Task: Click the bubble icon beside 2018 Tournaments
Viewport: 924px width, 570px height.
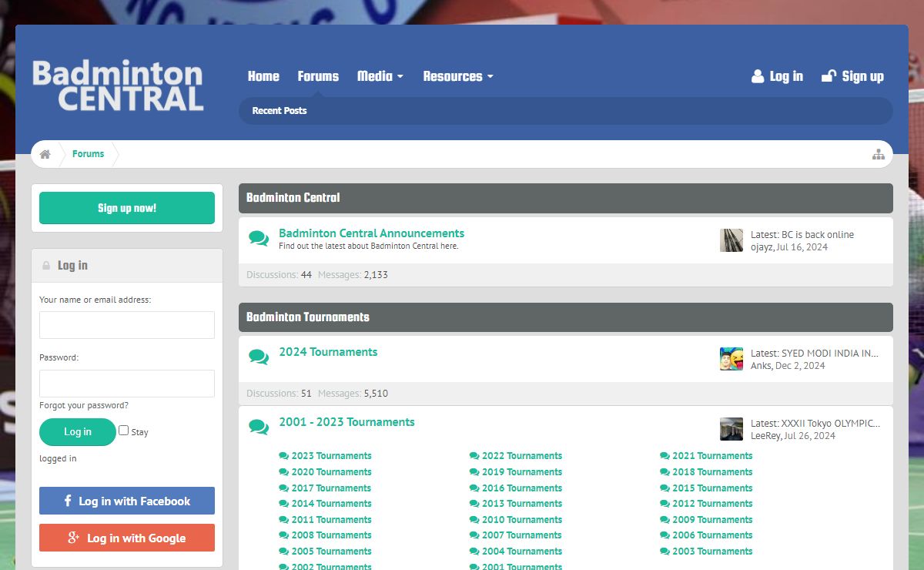Action: (x=665, y=472)
